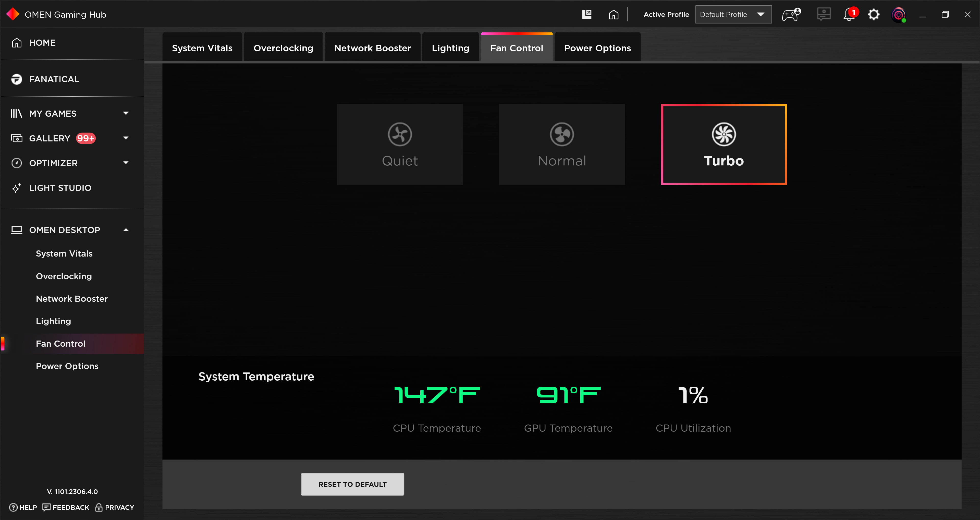Open the Default Profile dropdown
This screenshot has height=520, width=980.
click(733, 14)
